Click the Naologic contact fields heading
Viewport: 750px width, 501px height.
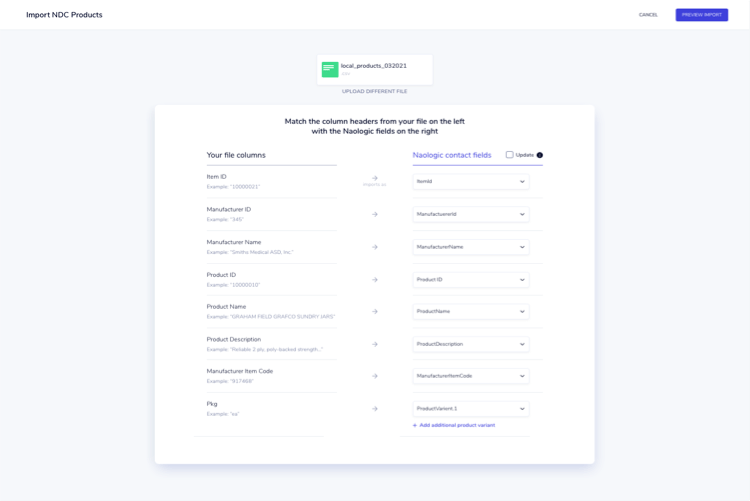click(x=452, y=155)
